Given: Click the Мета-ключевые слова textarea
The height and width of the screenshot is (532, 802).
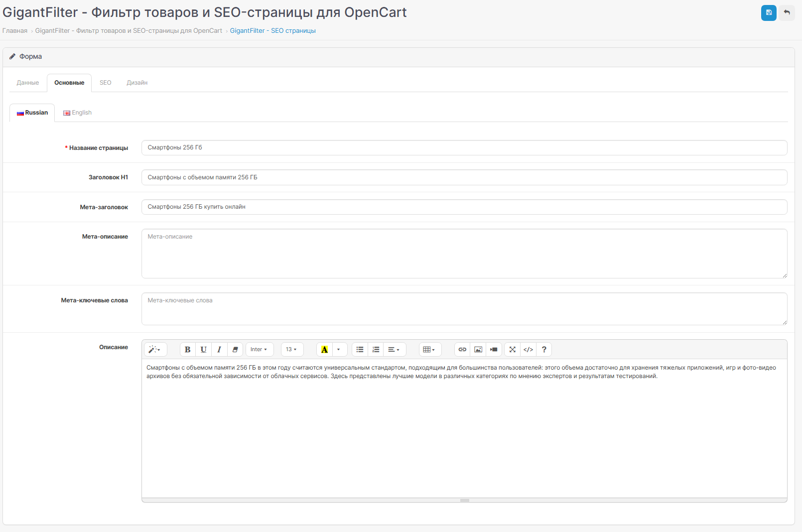Looking at the screenshot, I should click(x=464, y=309).
